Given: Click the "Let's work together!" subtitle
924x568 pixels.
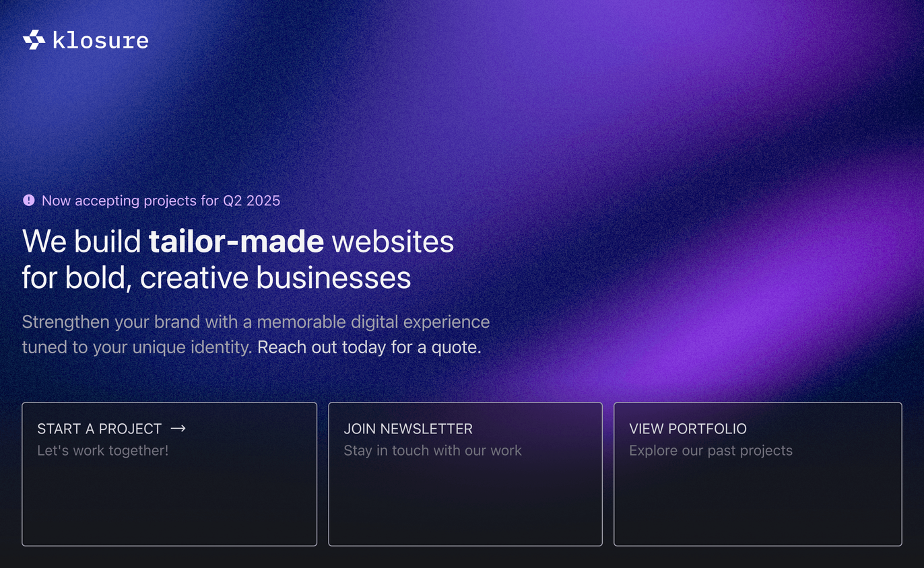Looking at the screenshot, I should [103, 450].
